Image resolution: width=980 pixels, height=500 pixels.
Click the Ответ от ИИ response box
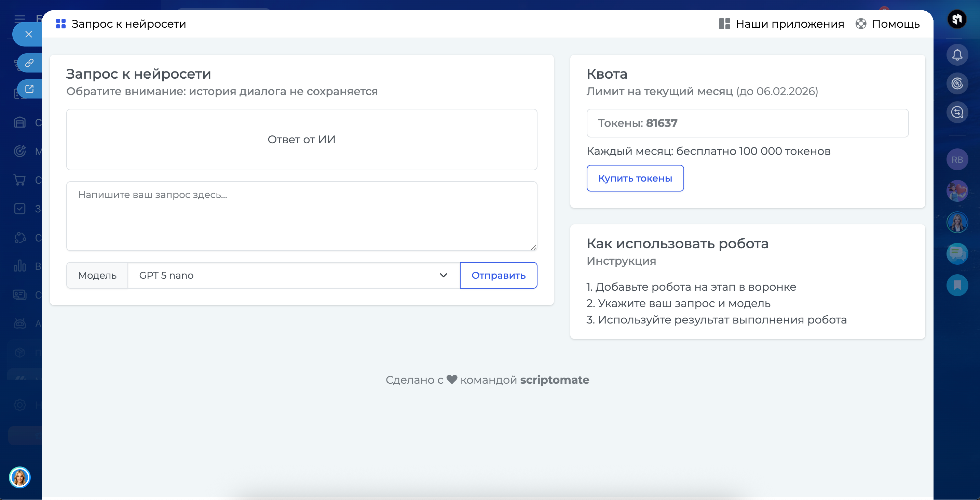[301, 140]
